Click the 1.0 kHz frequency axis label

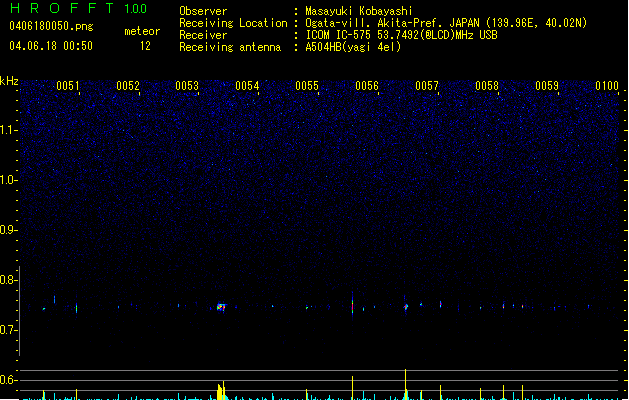8,180
